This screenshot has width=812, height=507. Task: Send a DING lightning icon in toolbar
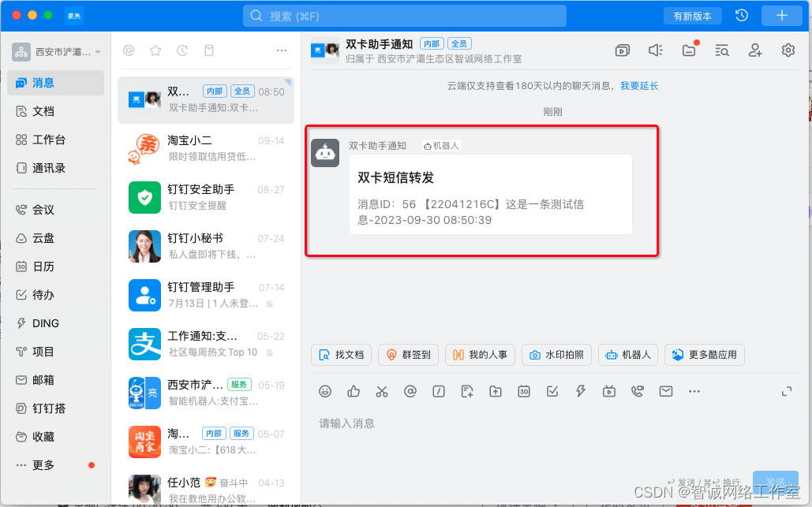click(x=581, y=392)
